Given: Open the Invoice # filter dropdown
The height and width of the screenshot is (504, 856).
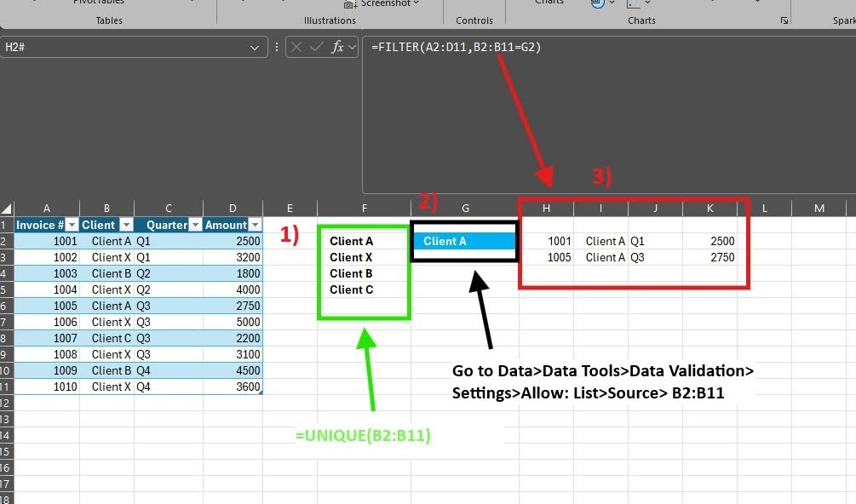Looking at the screenshot, I should pos(72,225).
